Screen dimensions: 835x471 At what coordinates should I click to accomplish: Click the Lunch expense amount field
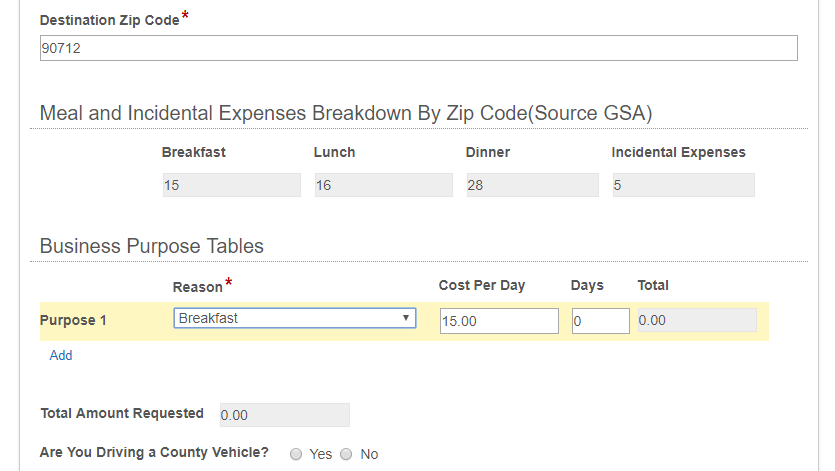coord(383,185)
